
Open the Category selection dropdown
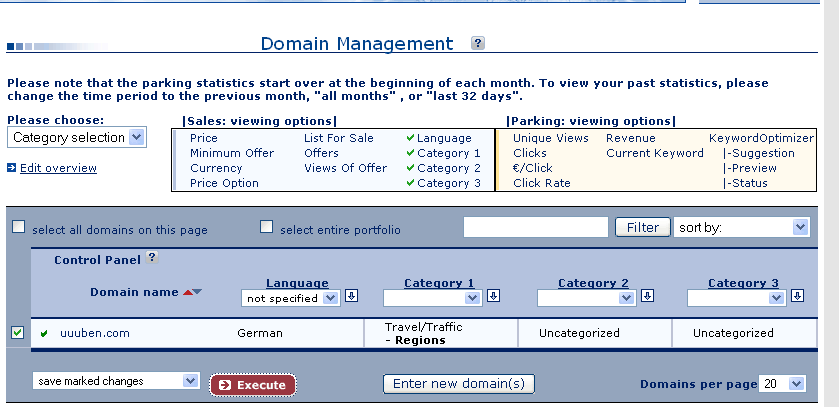pyautogui.click(x=77, y=138)
